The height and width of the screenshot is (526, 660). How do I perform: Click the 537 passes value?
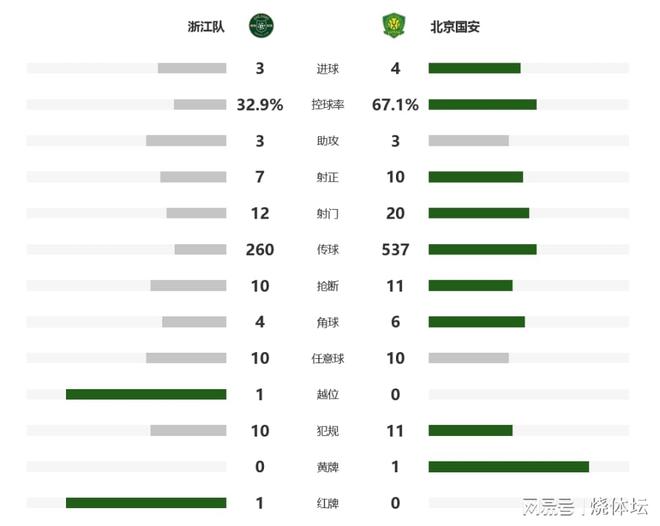[x=395, y=250]
